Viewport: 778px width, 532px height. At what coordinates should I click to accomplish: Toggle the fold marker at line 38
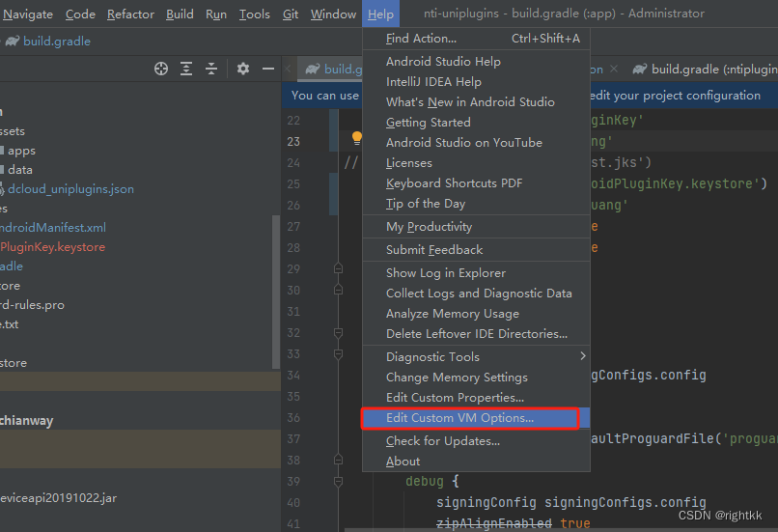339,460
